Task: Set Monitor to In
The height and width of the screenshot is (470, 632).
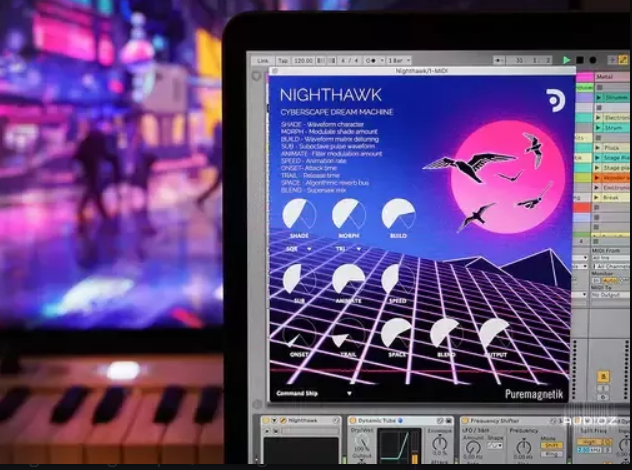Action: (596, 281)
